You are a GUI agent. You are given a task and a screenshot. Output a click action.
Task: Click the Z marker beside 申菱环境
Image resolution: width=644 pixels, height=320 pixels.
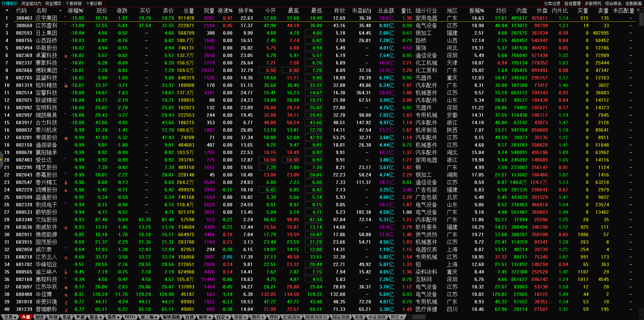(x=66, y=302)
